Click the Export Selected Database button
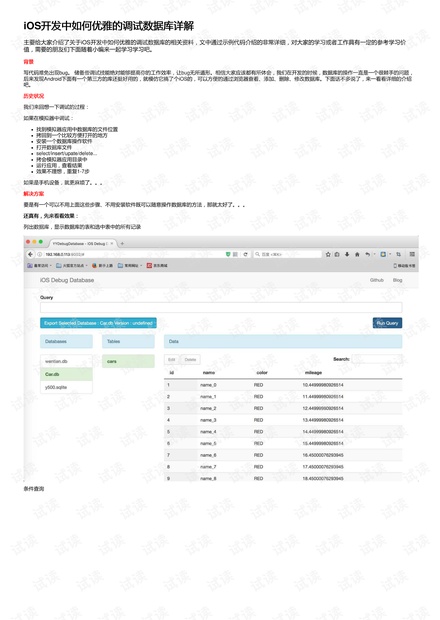The height and width of the screenshot is (620, 440). click(x=98, y=323)
